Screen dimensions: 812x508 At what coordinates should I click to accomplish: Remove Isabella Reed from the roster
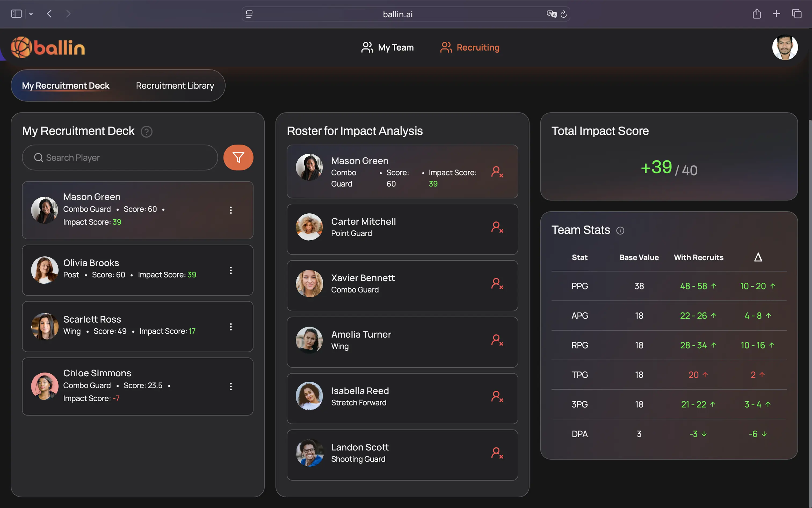click(x=497, y=397)
